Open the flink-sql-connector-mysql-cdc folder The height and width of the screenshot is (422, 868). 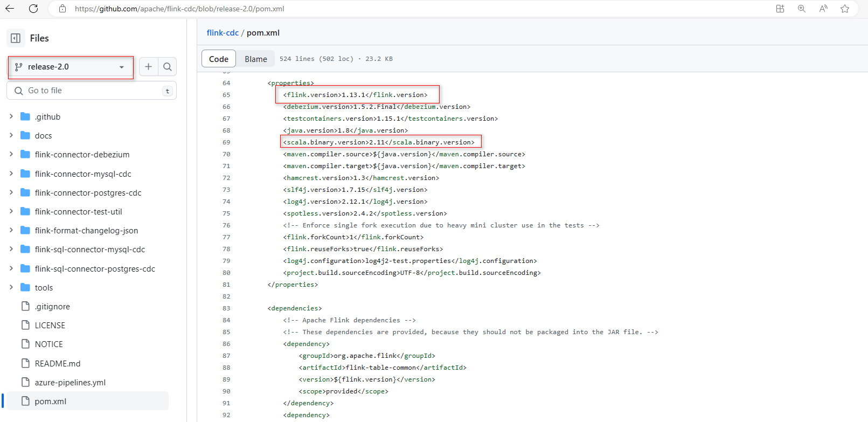click(89, 250)
